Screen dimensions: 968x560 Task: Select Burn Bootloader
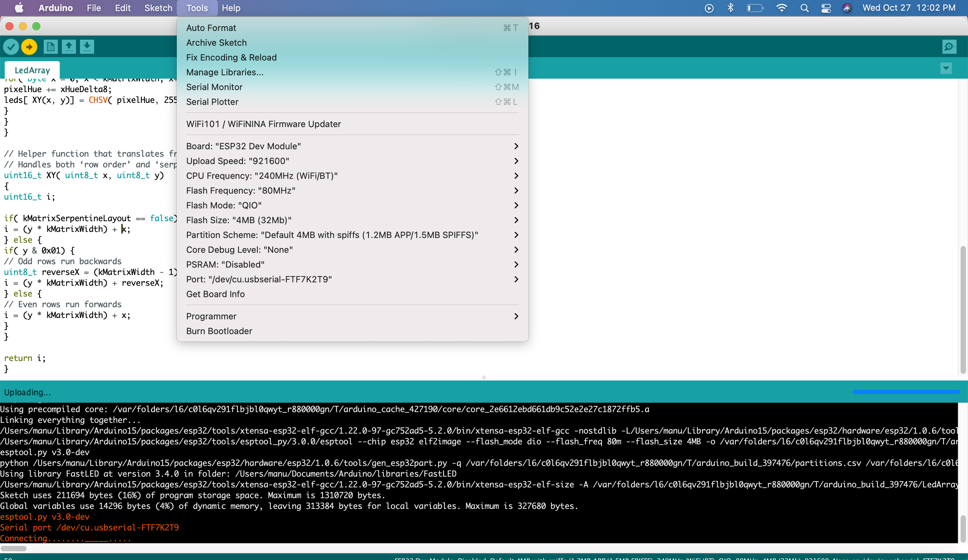click(x=352, y=331)
